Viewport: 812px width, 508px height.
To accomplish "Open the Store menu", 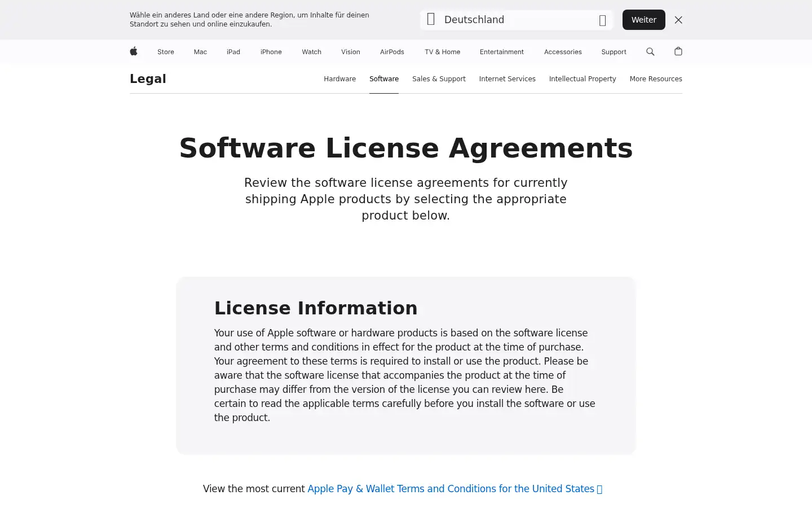I will [166, 52].
